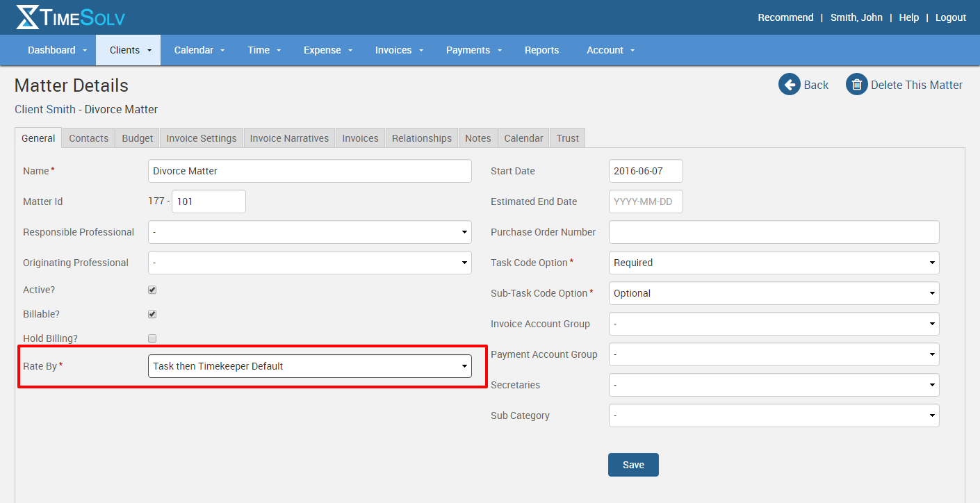
Task: Click the TimeSolv logo icon
Action: click(28, 17)
